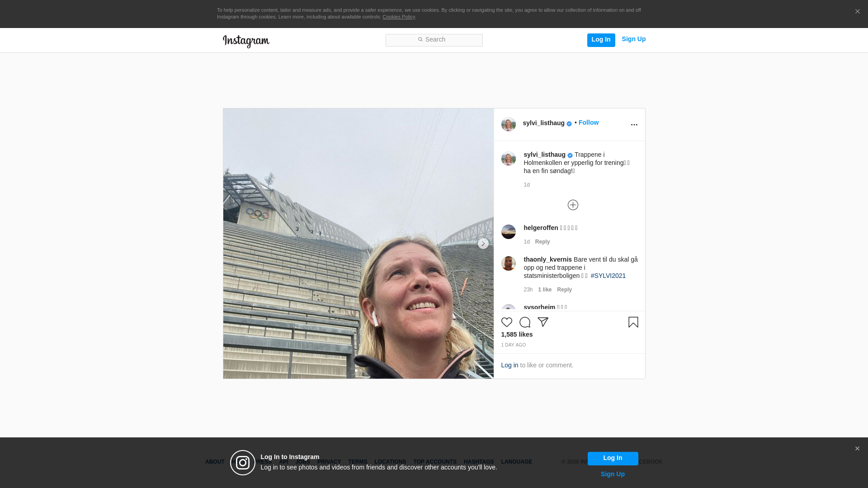Click the Search input field
Screen dimensions: 868x488
[x=434, y=40]
